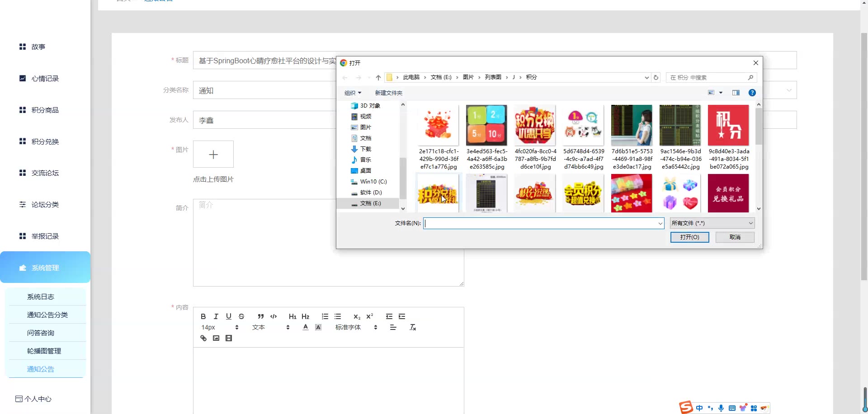868x414 pixels.
Task: Select 轮播图管理 submenu item
Action: [x=44, y=351]
